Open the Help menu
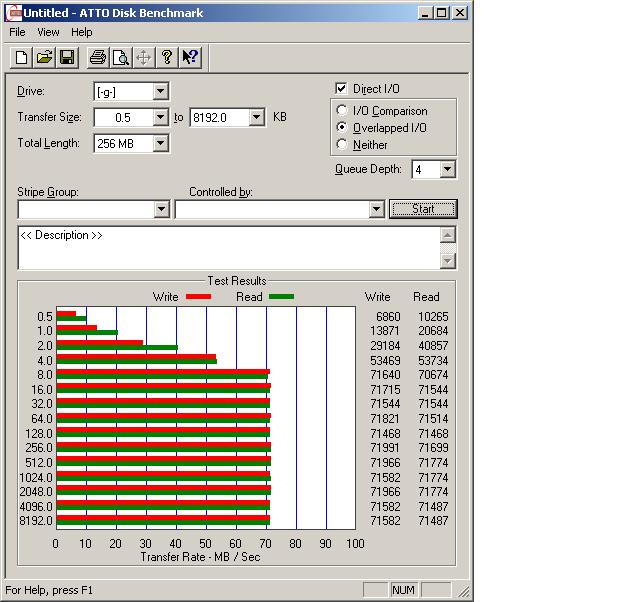Viewport: 640px width, 602px height. (81, 32)
